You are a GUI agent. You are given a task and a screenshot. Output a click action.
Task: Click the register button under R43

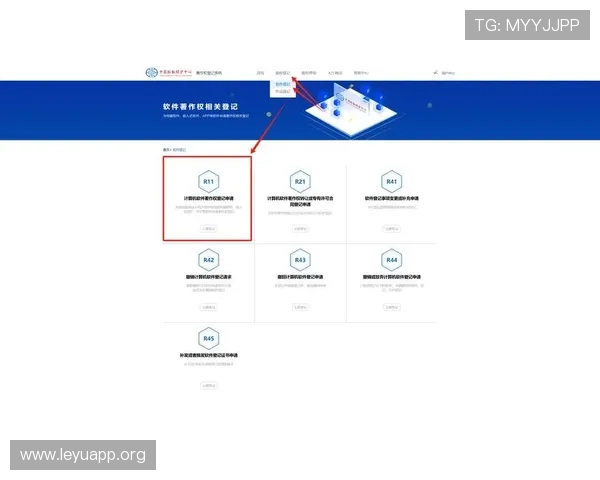pos(300,307)
